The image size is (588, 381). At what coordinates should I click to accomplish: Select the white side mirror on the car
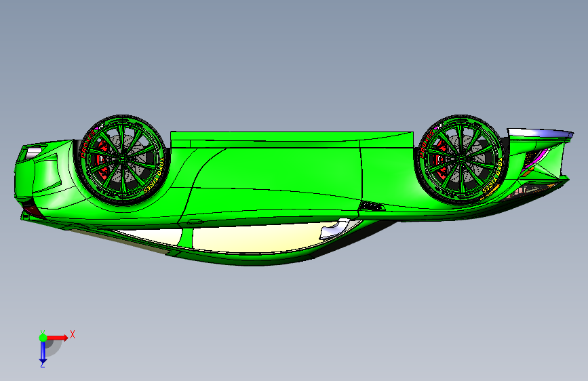(335, 229)
